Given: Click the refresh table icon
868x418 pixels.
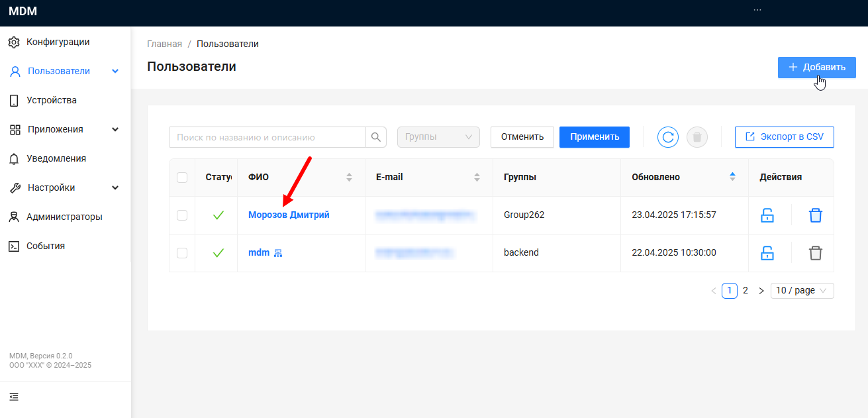Looking at the screenshot, I should (667, 137).
